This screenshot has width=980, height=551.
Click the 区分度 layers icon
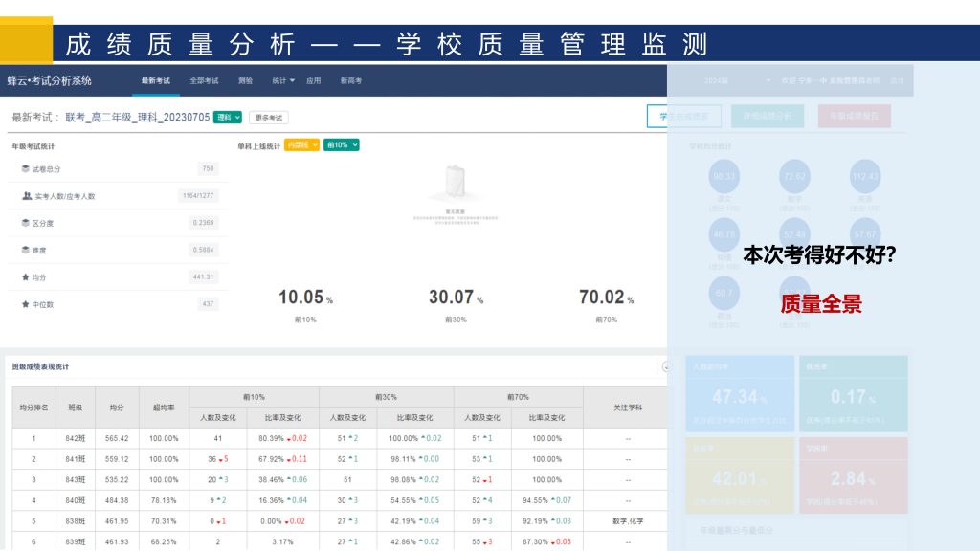(26, 223)
